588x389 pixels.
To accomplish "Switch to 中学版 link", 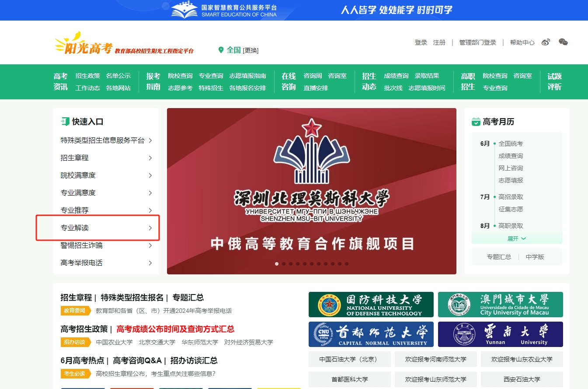I will (535, 257).
